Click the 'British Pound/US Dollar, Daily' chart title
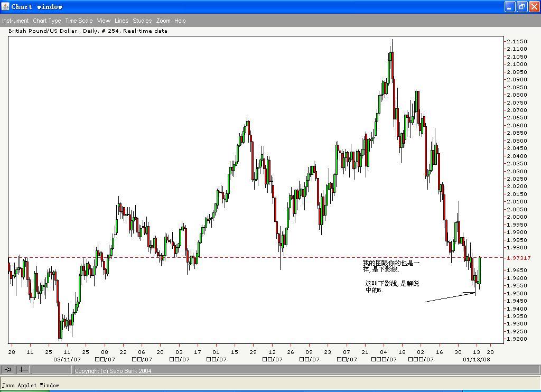Image resolution: width=541 pixels, height=392 pixels. point(88,31)
